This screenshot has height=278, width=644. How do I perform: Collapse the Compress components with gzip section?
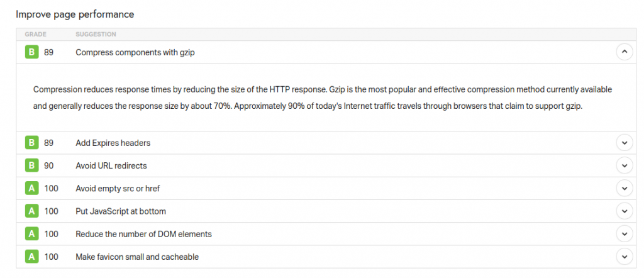tap(624, 52)
